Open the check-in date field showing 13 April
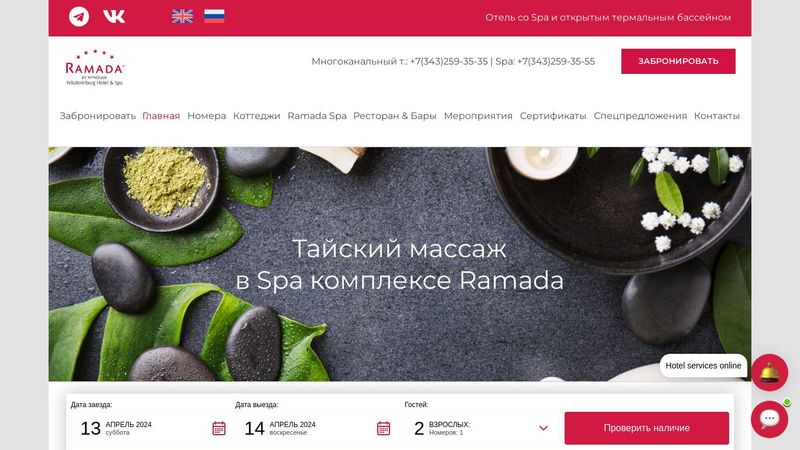The width and height of the screenshot is (800, 450). click(x=148, y=428)
